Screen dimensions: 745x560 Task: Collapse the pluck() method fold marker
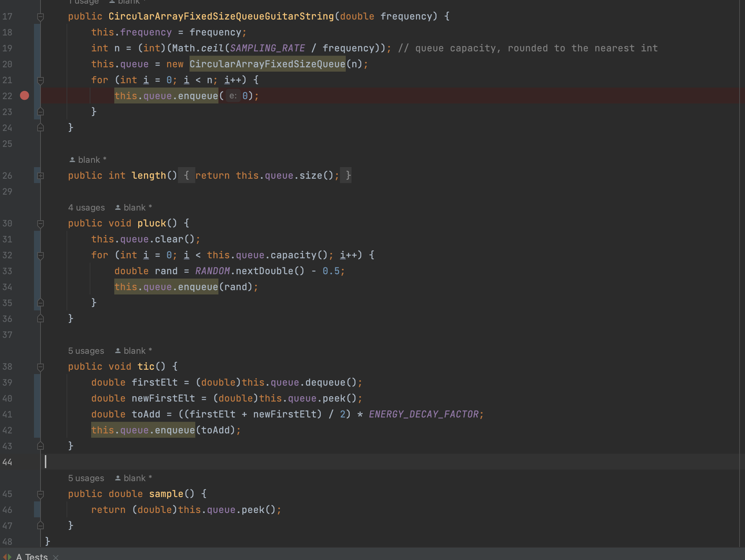click(41, 224)
